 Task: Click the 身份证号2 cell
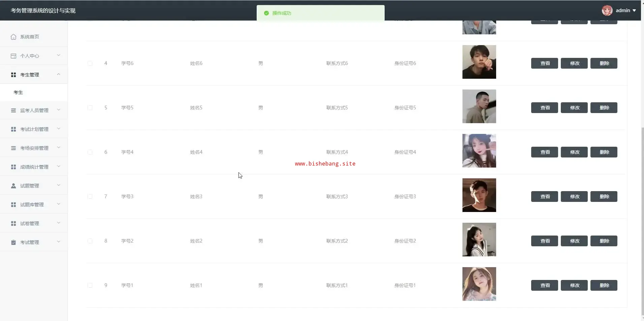405,241
